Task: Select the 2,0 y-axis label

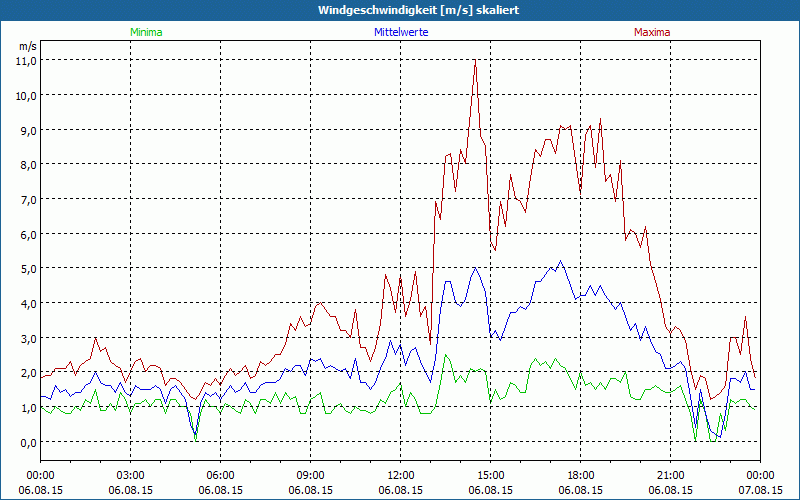Action: click(x=26, y=372)
